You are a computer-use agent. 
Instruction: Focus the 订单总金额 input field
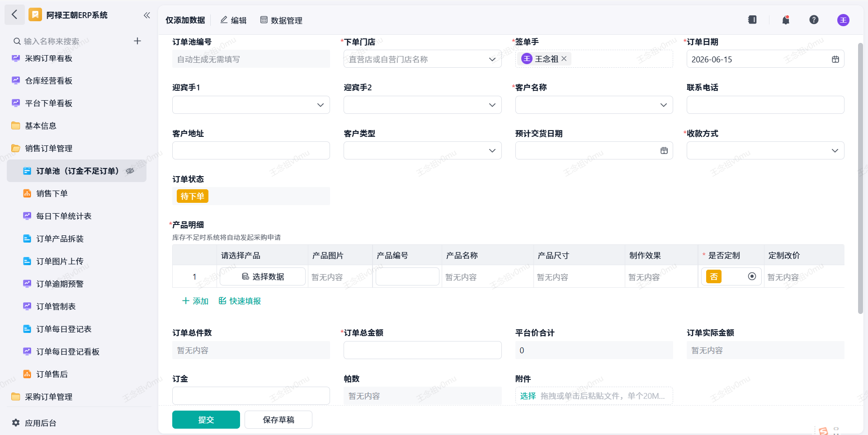[422, 350]
